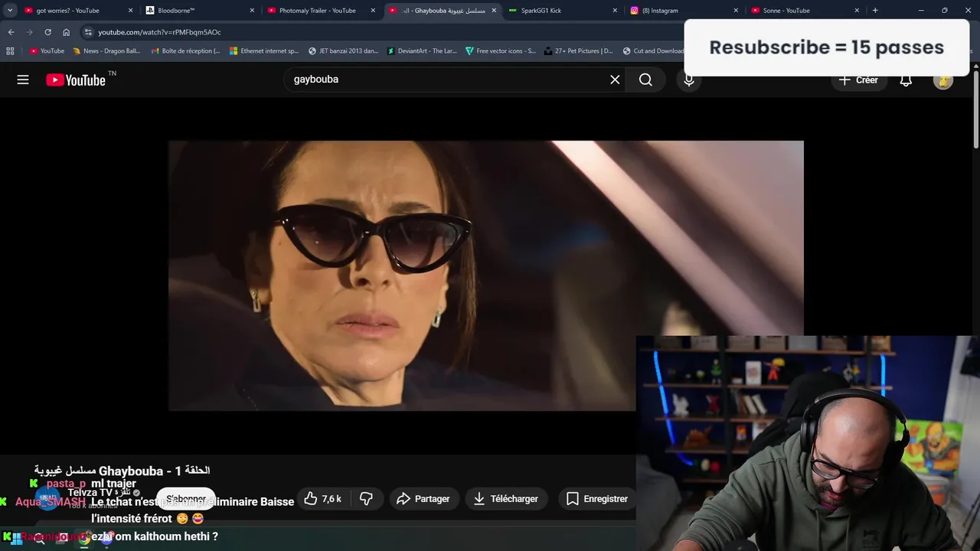The width and height of the screenshot is (980, 551).
Task: Like the video showing 7,6 k
Action: coord(322,499)
